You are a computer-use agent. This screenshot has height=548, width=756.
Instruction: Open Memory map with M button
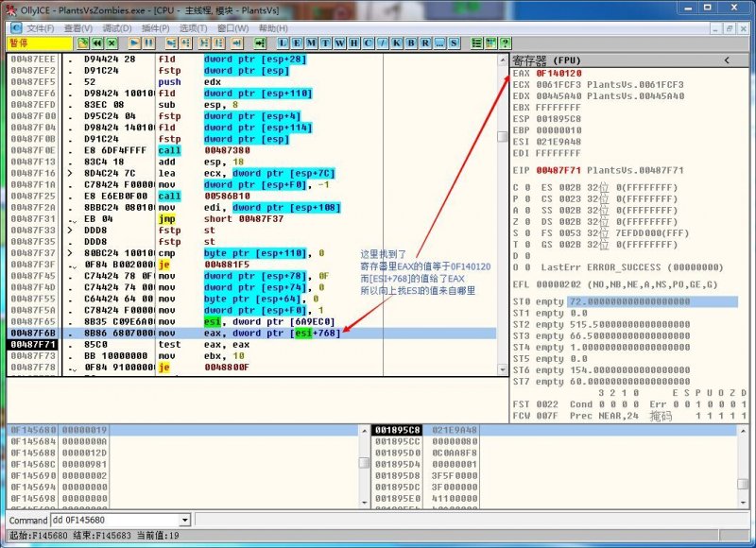(312, 43)
